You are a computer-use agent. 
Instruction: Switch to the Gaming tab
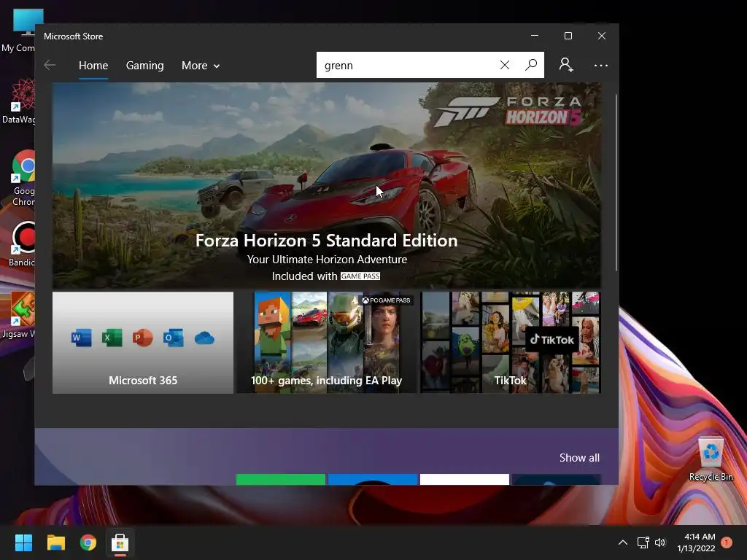point(145,65)
